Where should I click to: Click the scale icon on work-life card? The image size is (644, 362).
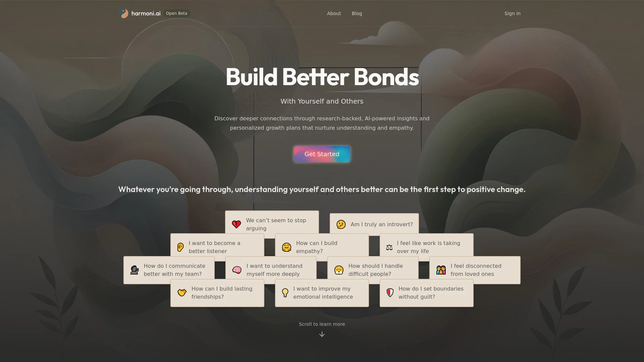click(x=389, y=247)
